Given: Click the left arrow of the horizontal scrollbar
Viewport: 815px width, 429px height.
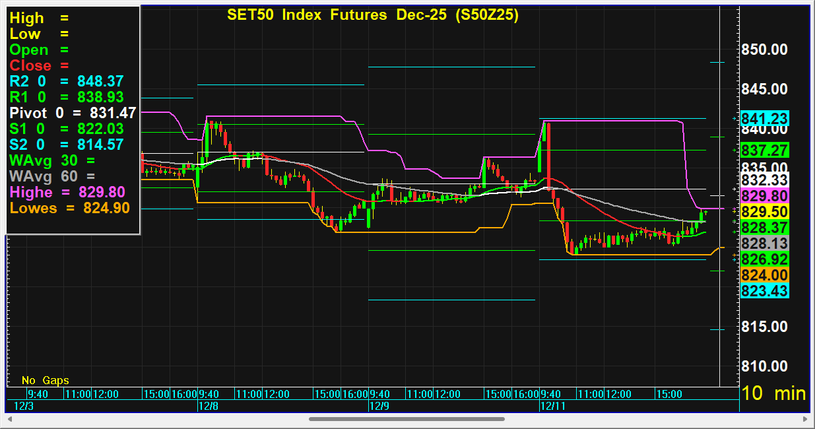Looking at the screenshot, I should click(8, 419).
